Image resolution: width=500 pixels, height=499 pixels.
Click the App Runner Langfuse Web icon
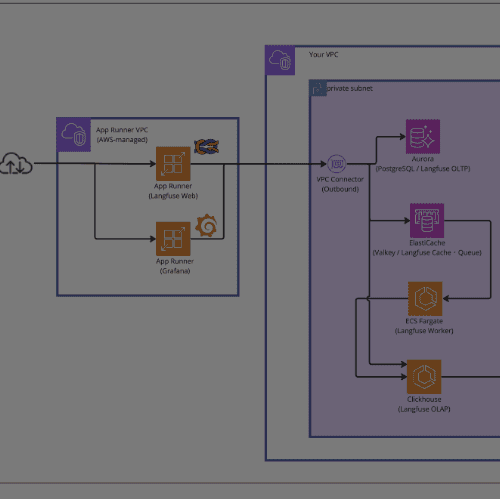pos(173,164)
